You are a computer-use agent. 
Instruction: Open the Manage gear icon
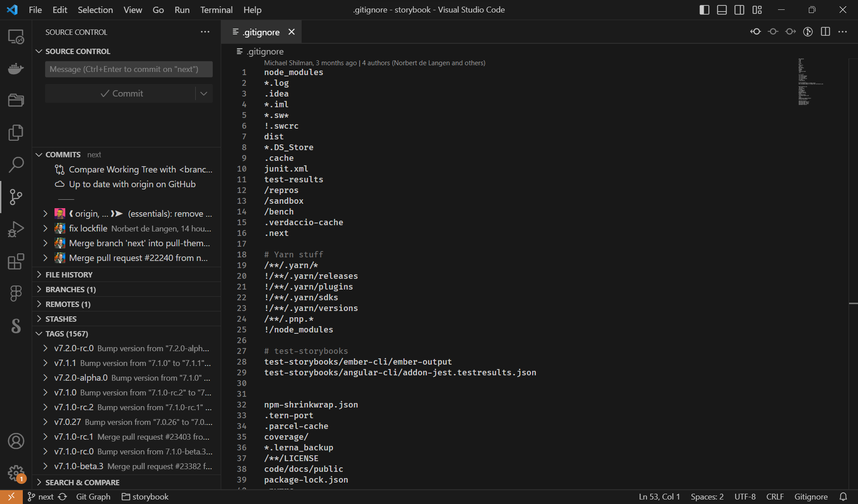tap(16, 473)
